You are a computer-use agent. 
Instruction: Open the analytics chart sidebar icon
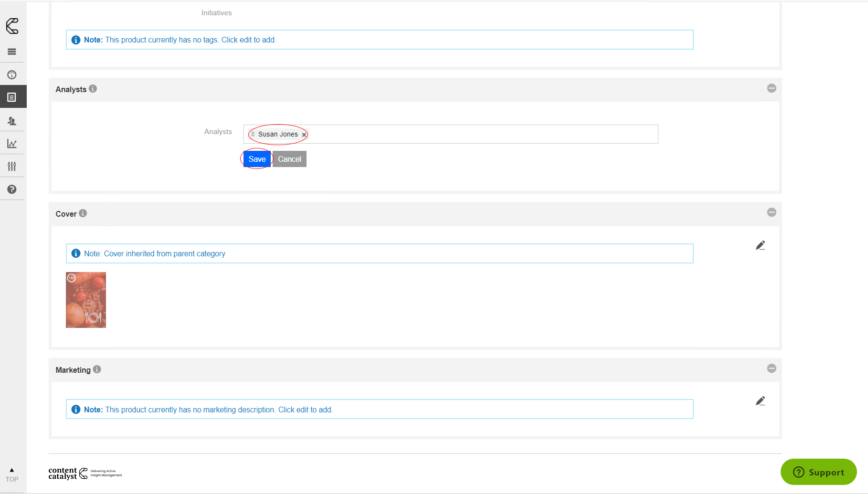12,144
